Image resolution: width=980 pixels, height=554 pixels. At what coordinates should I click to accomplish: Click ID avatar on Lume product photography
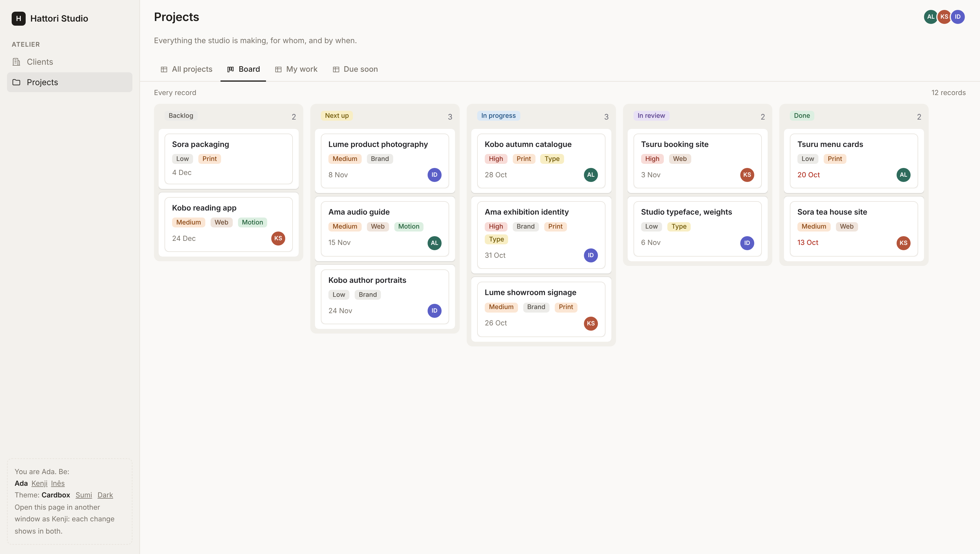pos(434,175)
